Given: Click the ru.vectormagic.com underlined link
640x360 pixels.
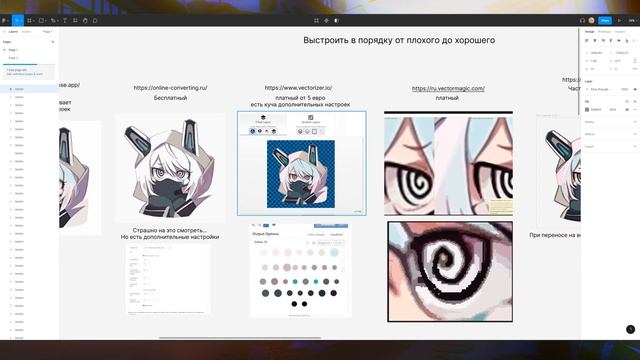Looking at the screenshot, I should [x=448, y=88].
